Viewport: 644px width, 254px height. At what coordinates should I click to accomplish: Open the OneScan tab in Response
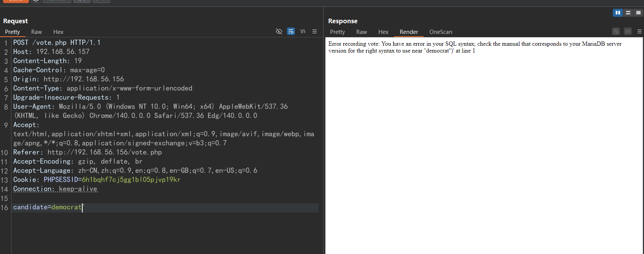pos(441,32)
